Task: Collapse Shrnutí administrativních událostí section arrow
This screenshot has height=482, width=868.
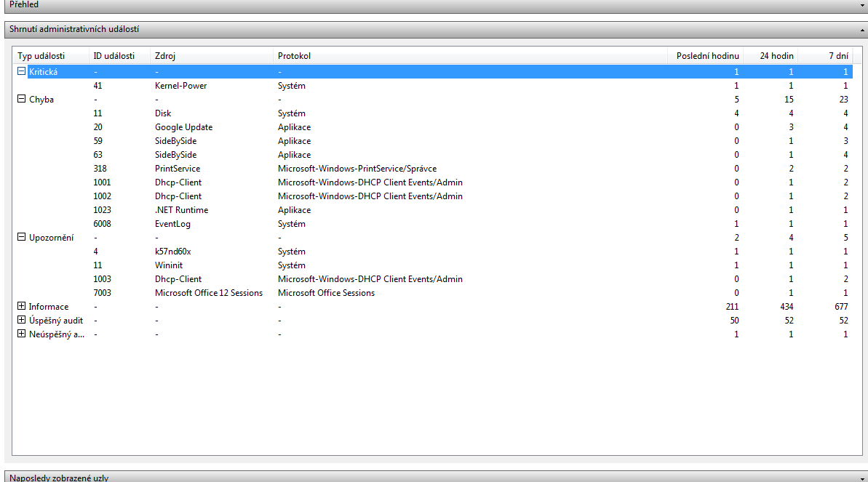Action: (x=862, y=30)
